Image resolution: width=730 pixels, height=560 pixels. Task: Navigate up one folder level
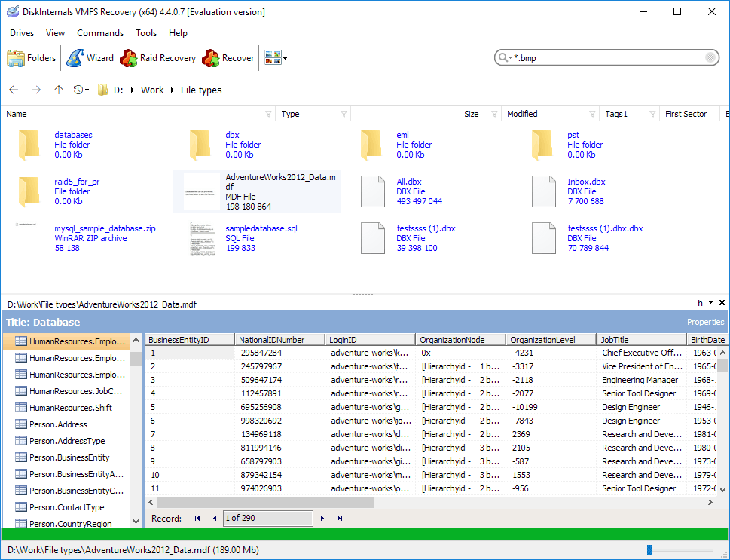58,90
